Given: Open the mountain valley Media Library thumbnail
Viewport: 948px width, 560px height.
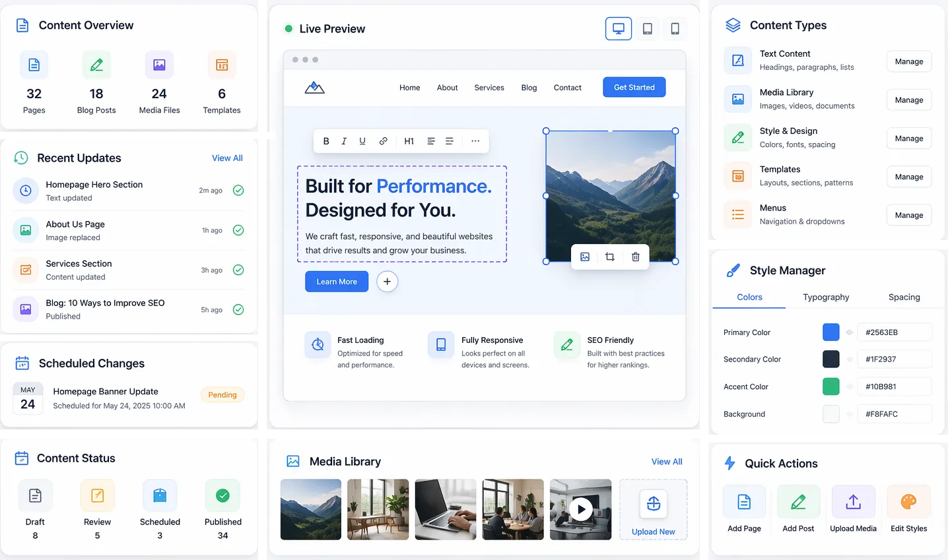Looking at the screenshot, I should pyautogui.click(x=311, y=509).
